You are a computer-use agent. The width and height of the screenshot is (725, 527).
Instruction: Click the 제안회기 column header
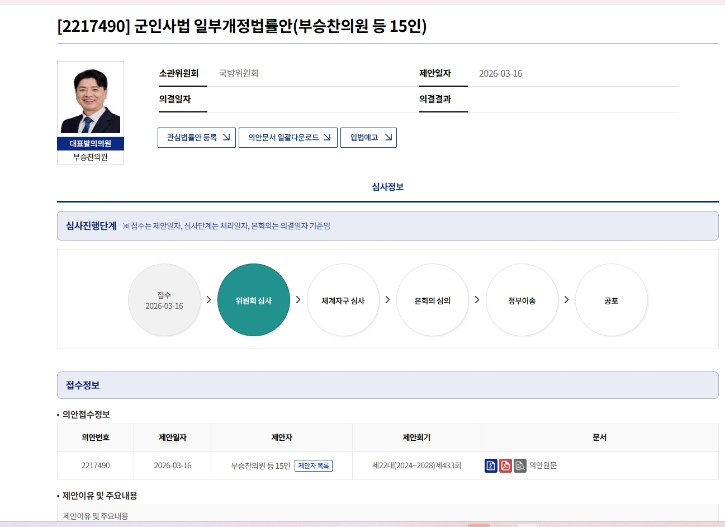click(x=417, y=437)
